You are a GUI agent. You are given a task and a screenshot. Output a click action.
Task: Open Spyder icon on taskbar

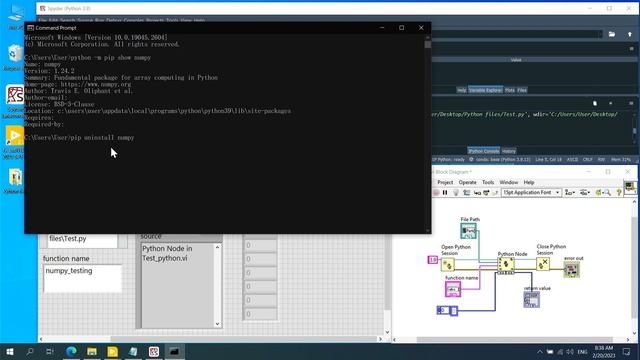point(154,351)
